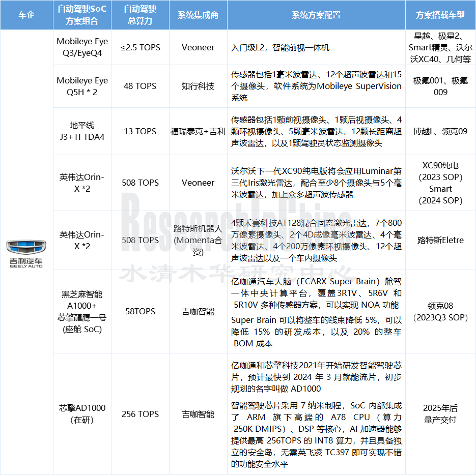Click the ≤2.5 TOPS cell
The height and width of the screenshot is (475, 476).
[140, 47]
